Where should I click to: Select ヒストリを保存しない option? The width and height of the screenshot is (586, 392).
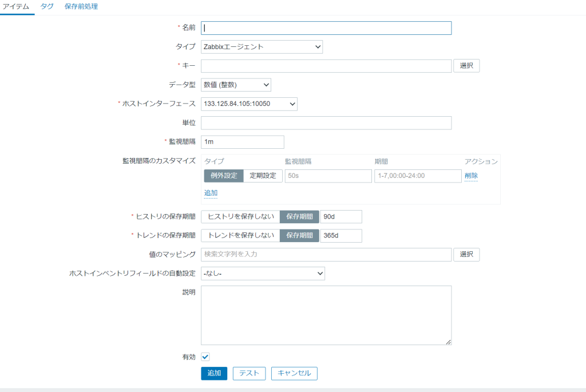coord(240,217)
